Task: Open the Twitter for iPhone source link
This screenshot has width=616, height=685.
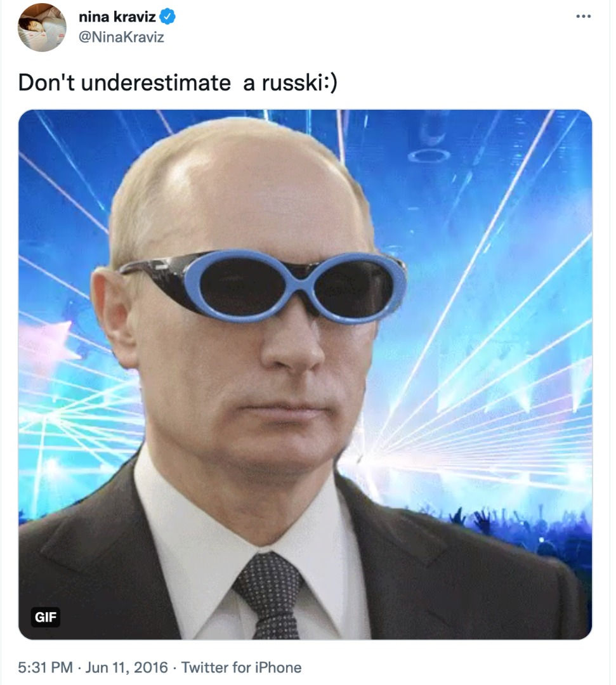Action: click(x=241, y=667)
